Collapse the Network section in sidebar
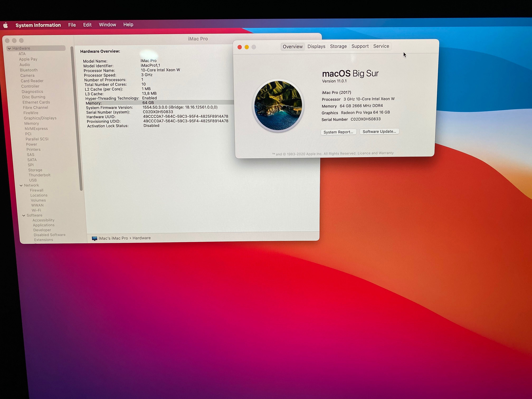This screenshot has height=399, width=532. 21,185
